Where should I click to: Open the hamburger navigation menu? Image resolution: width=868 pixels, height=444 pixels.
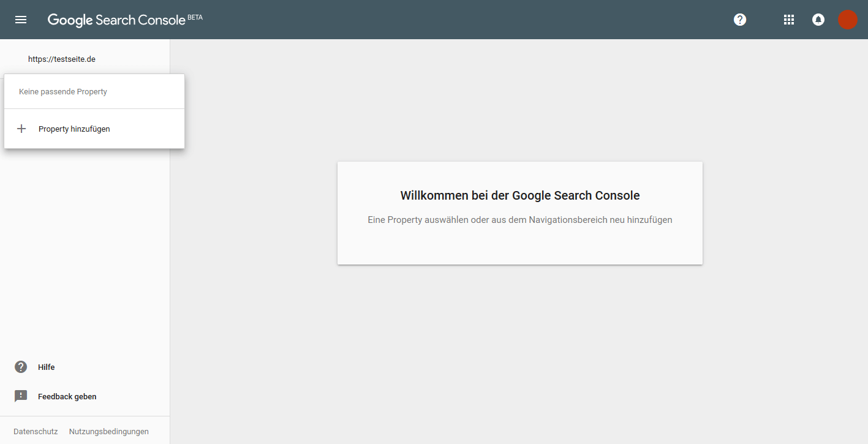(x=21, y=20)
